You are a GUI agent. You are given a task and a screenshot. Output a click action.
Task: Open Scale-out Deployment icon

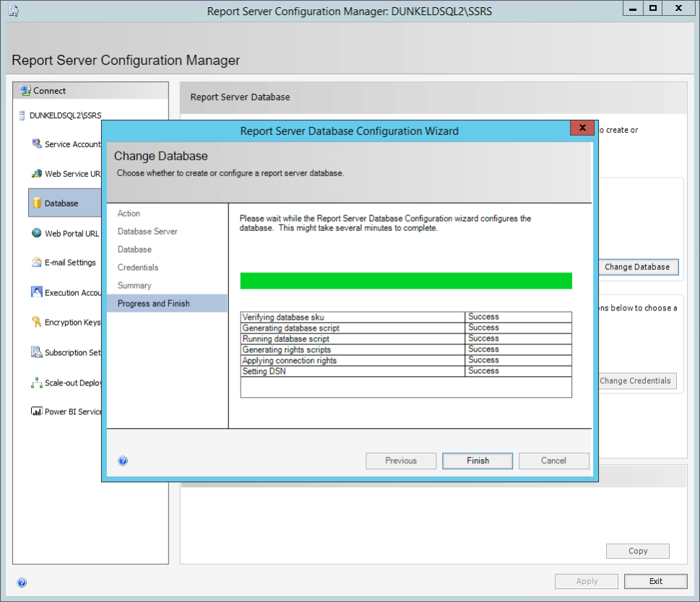pos(37,383)
